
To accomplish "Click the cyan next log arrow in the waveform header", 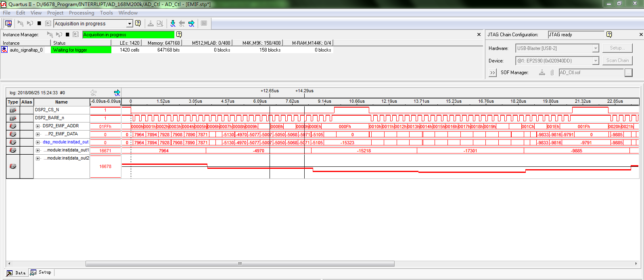I will (117, 93).
